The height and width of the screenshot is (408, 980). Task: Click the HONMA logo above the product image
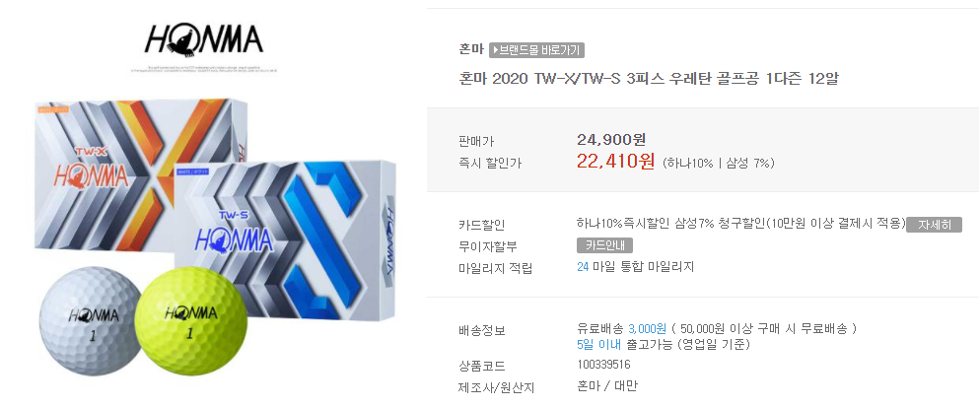coord(204,41)
